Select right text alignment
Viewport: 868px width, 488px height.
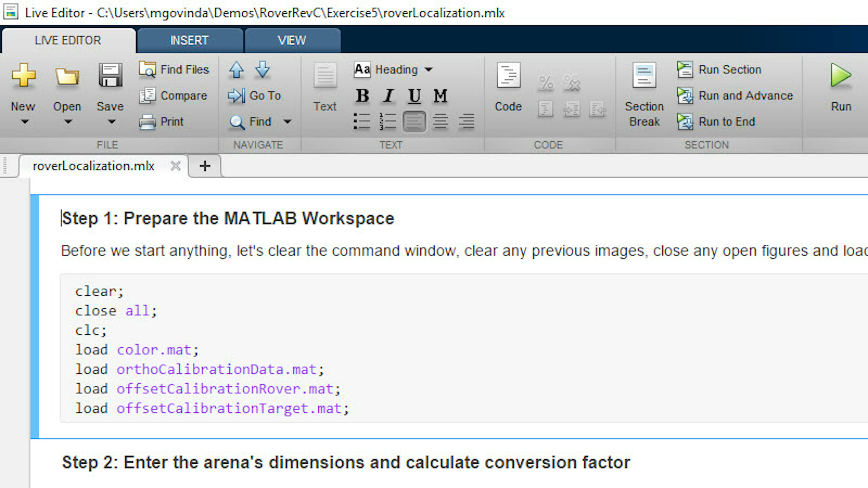point(466,121)
